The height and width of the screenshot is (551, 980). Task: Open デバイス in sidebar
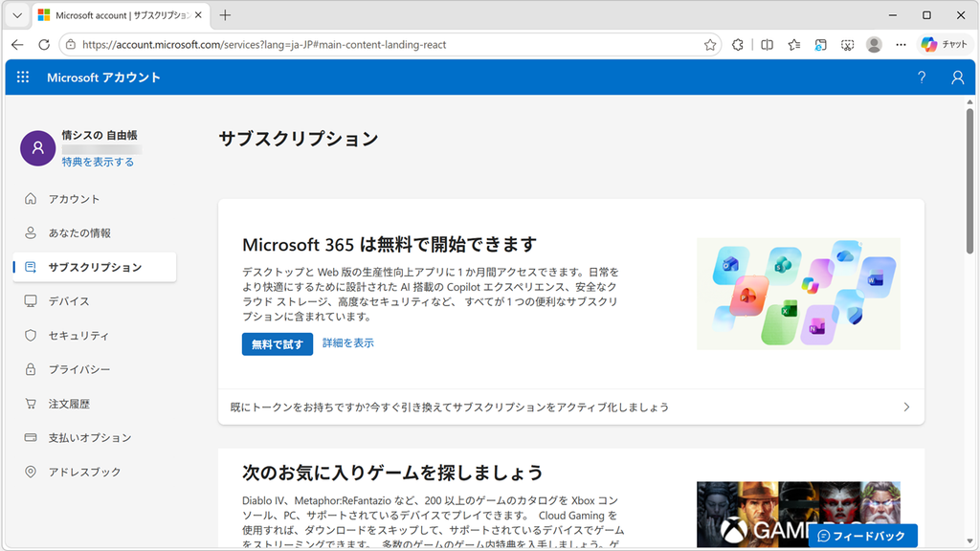95,301
